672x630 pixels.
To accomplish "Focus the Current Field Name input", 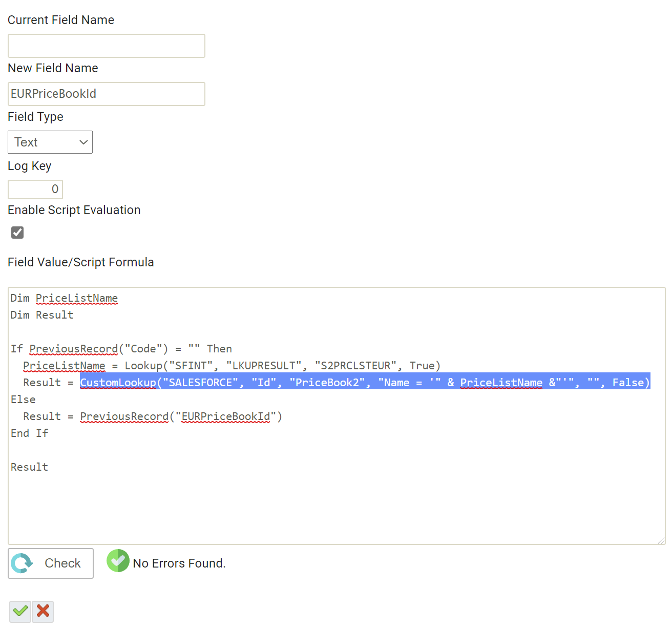I will (x=106, y=46).
